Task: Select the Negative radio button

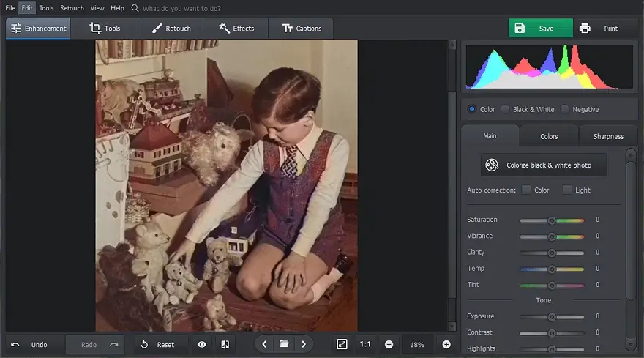Action: [565, 109]
